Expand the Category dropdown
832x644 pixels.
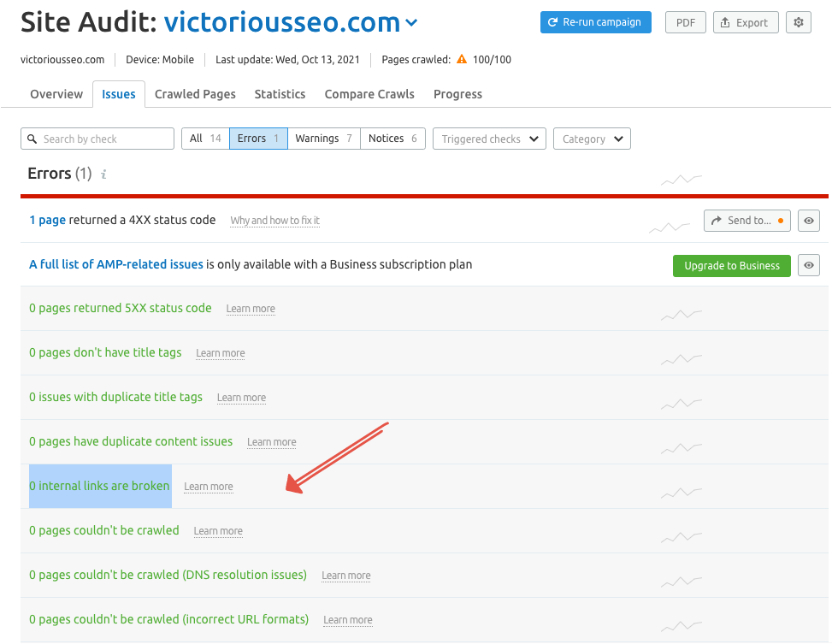pyautogui.click(x=592, y=139)
